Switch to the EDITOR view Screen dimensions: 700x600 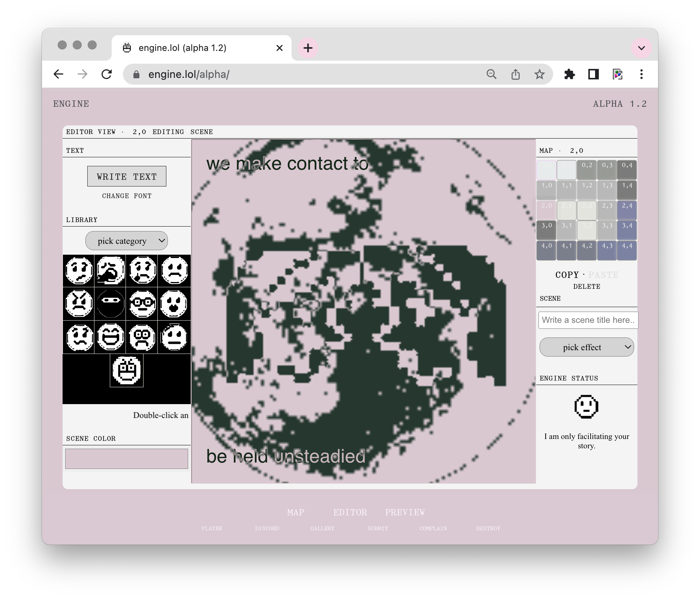click(x=350, y=512)
